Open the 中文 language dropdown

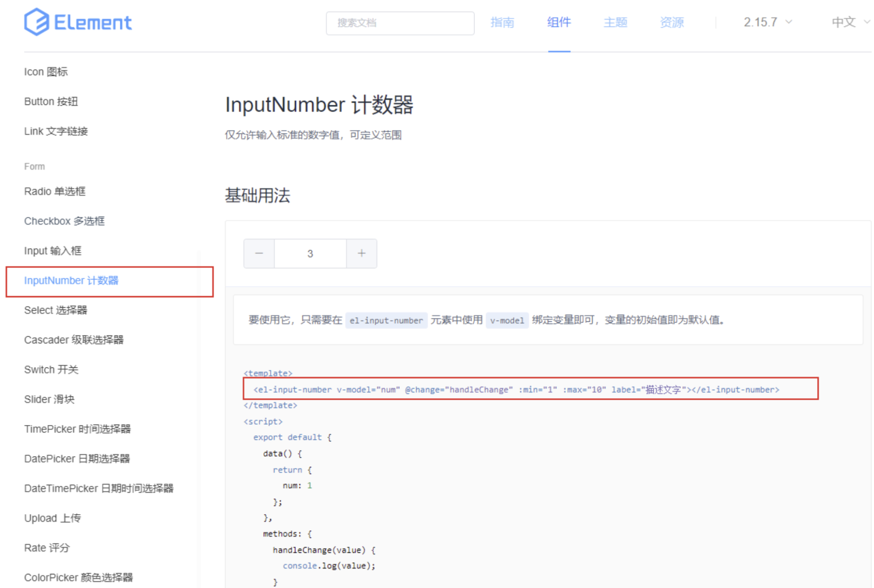pyautogui.click(x=844, y=22)
